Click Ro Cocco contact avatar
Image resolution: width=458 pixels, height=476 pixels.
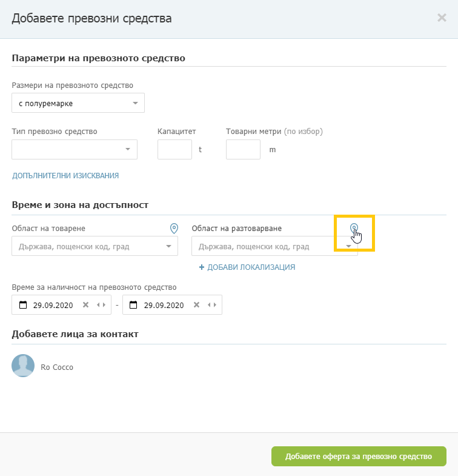(x=23, y=366)
